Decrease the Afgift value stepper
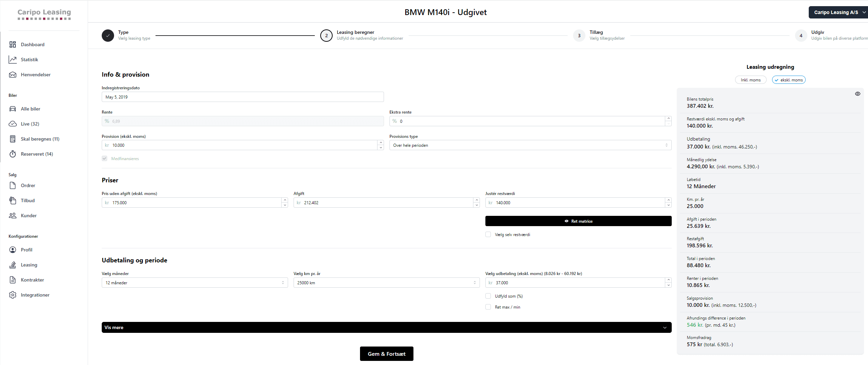Image resolution: width=868 pixels, height=365 pixels. [x=476, y=205]
